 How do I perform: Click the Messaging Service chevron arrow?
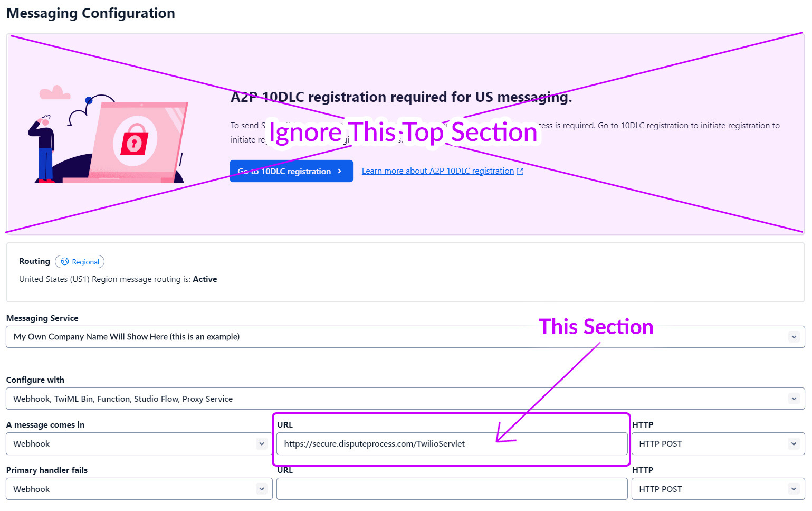794,337
